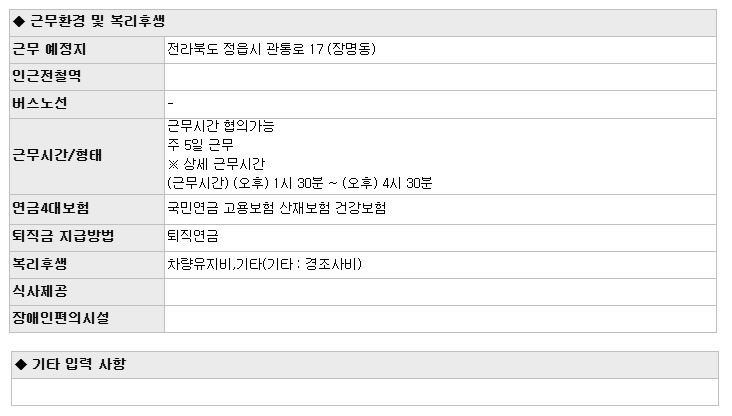This screenshot has height=416, width=732.
Task: Click the 주 5일 근무 text line
Action: 200,145
